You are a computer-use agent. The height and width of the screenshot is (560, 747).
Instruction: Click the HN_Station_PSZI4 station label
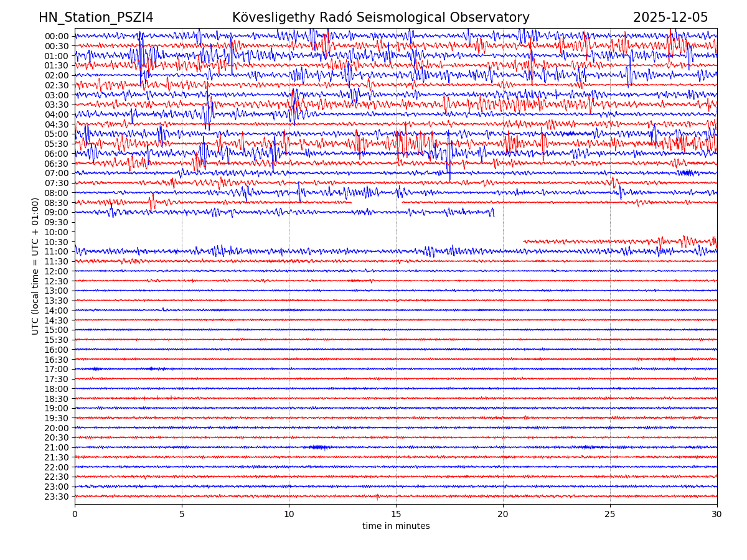tap(96, 17)
